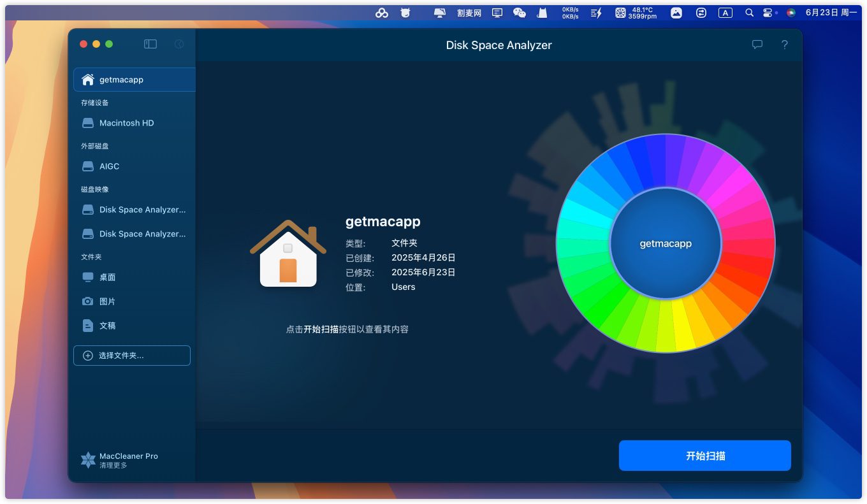867x504 pixels.
Task: Click 割麦网 in the menu bar
Action: 469,13
